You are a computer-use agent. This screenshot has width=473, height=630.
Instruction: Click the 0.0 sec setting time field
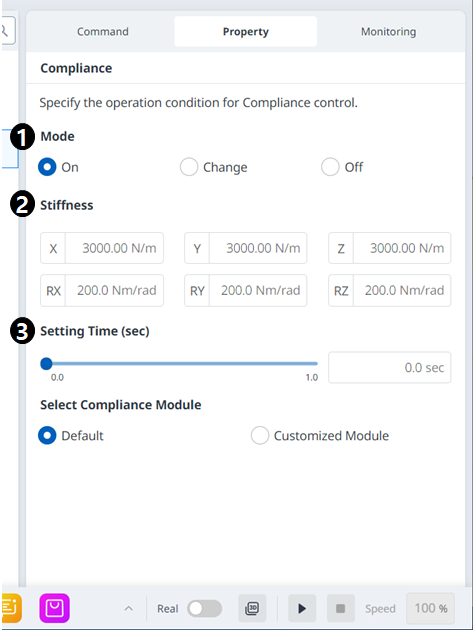click(389, 367)
